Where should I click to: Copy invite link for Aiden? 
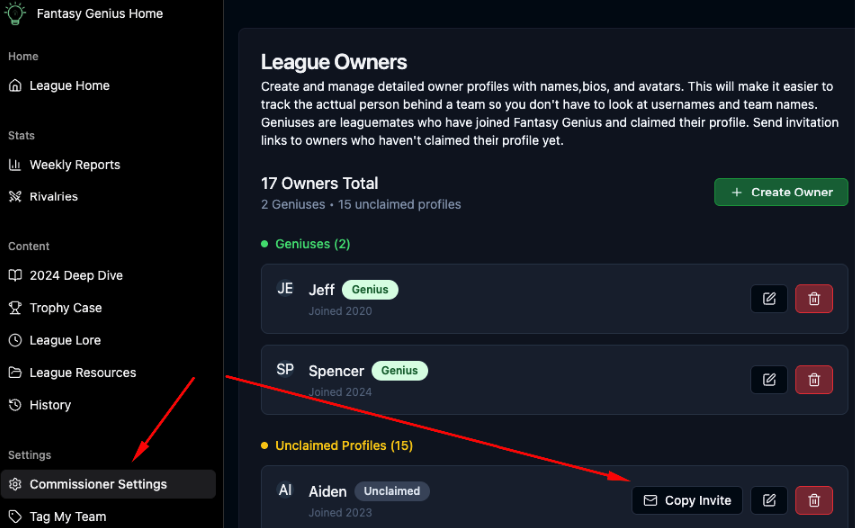[x=687, y=500]
